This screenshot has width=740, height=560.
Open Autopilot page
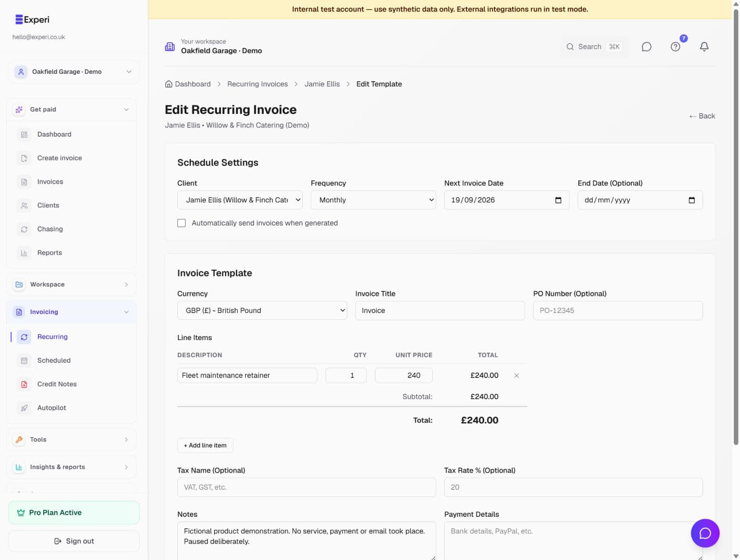71,408
